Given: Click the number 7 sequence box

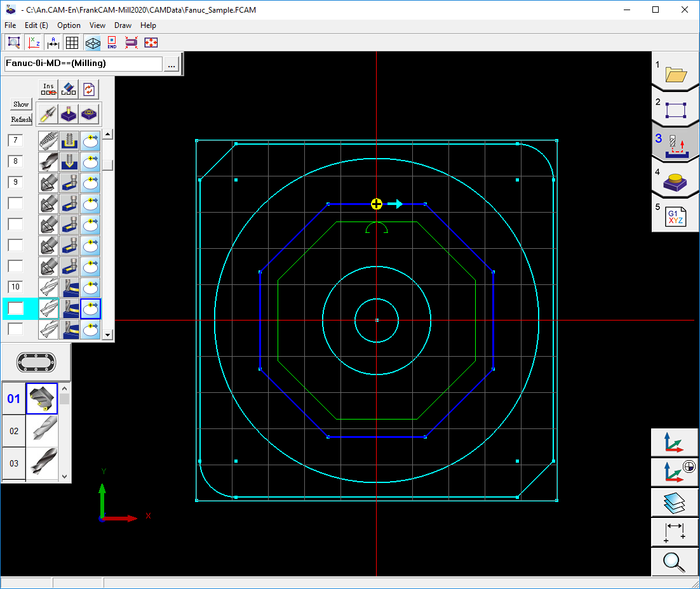Looking at the screenshot, I should click(16, 140).
